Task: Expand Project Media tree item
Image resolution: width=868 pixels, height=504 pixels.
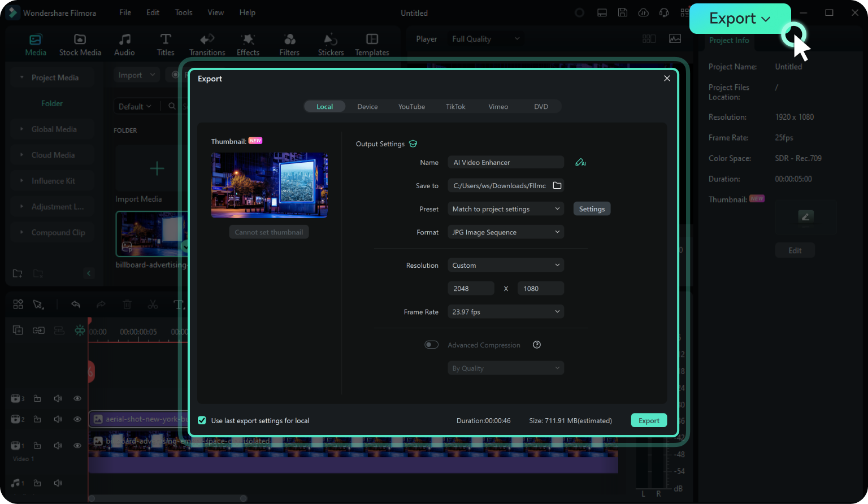Action: tap(21, 77)
